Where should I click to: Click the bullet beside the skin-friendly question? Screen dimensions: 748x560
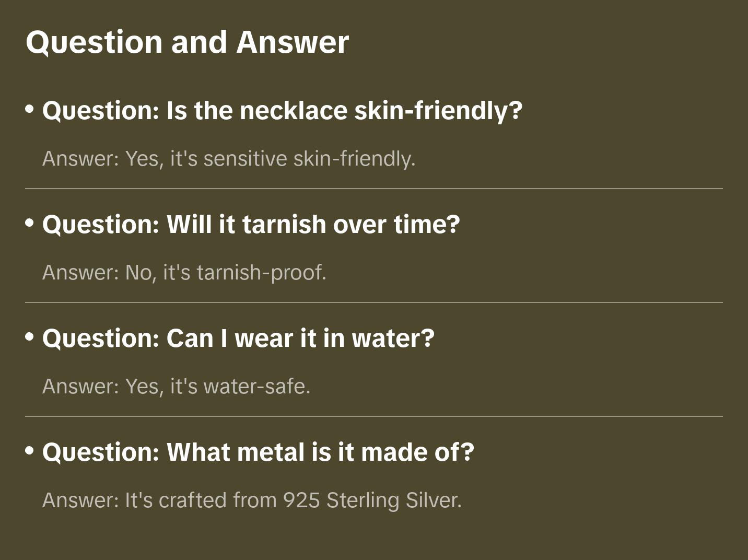(30, 109)
